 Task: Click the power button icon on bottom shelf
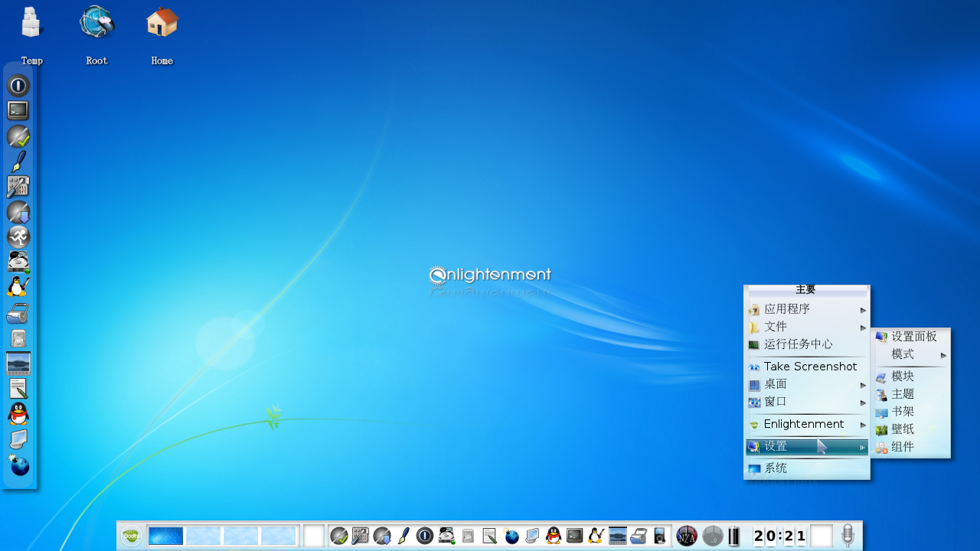425,536
